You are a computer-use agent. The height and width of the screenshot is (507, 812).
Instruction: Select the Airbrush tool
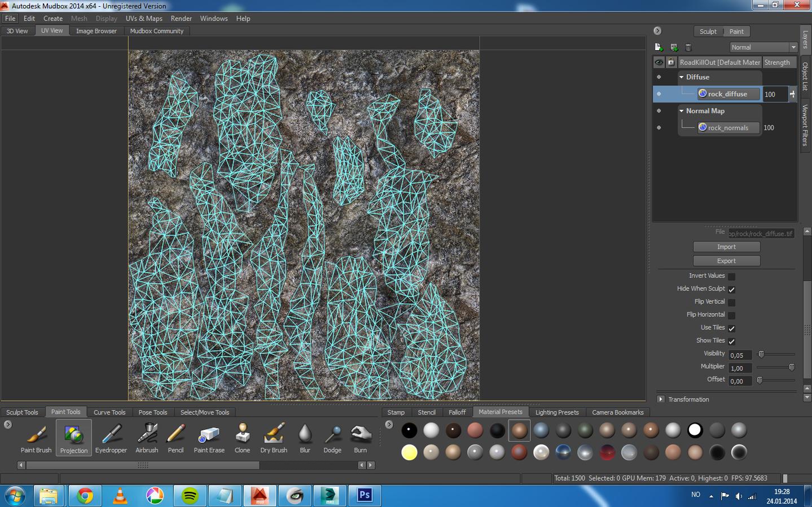[146, 438]
